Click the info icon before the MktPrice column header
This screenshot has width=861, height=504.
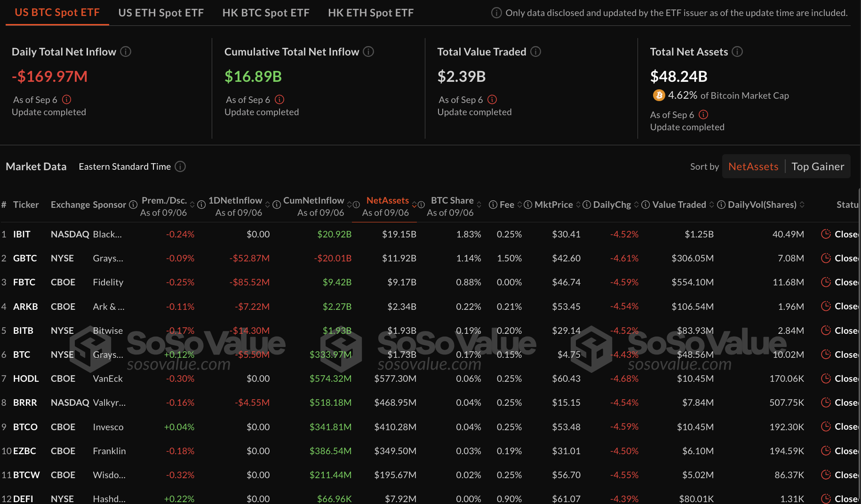pos(528,205)
